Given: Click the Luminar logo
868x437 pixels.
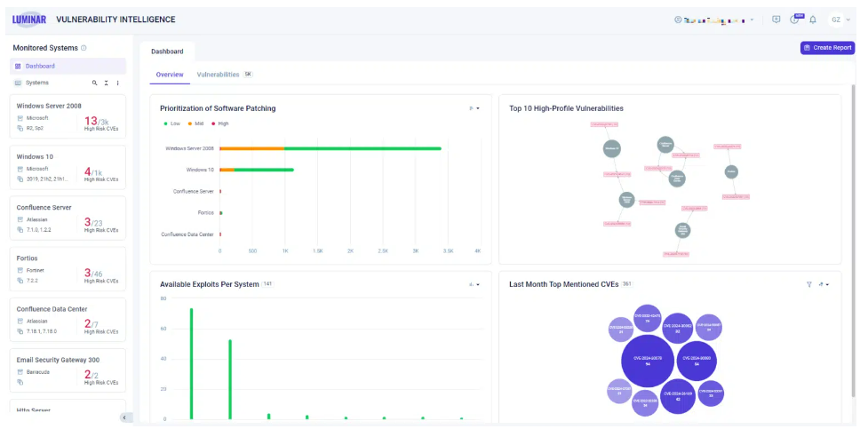Looking at the screenshot, I should 28,20.
